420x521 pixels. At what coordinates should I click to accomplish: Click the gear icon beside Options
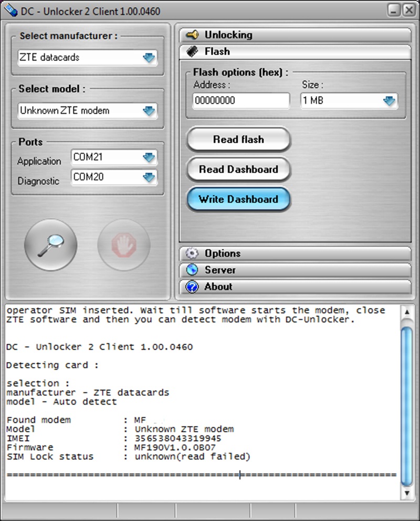coord(192,253)
